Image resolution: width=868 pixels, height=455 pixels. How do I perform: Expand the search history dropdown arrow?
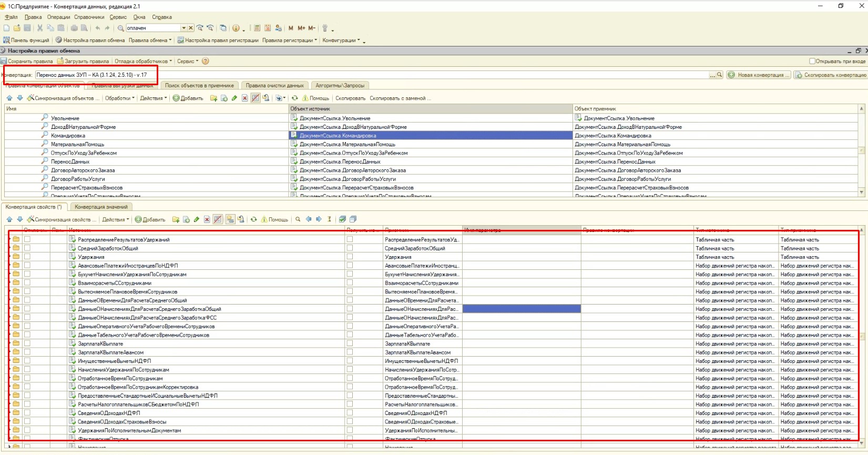(183, 28)
